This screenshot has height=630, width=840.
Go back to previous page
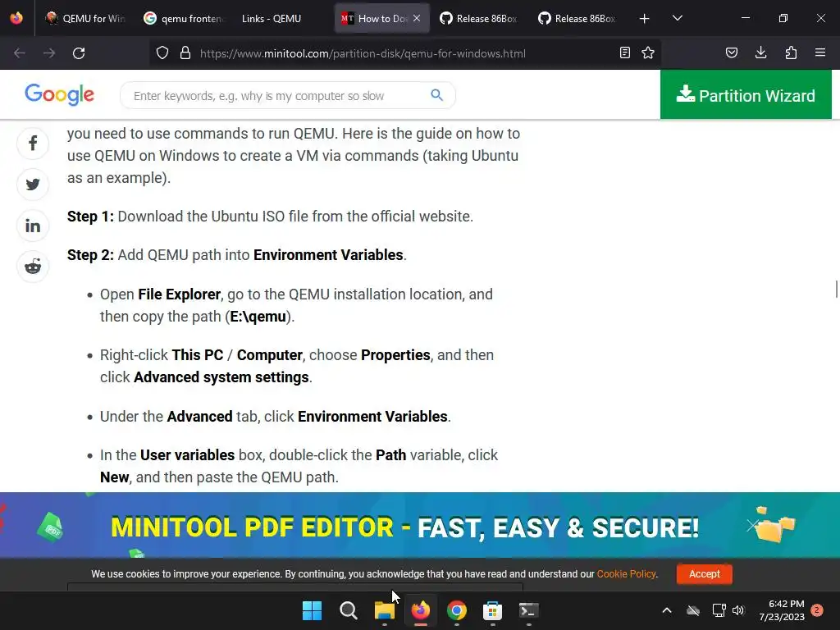pos(20,53)
